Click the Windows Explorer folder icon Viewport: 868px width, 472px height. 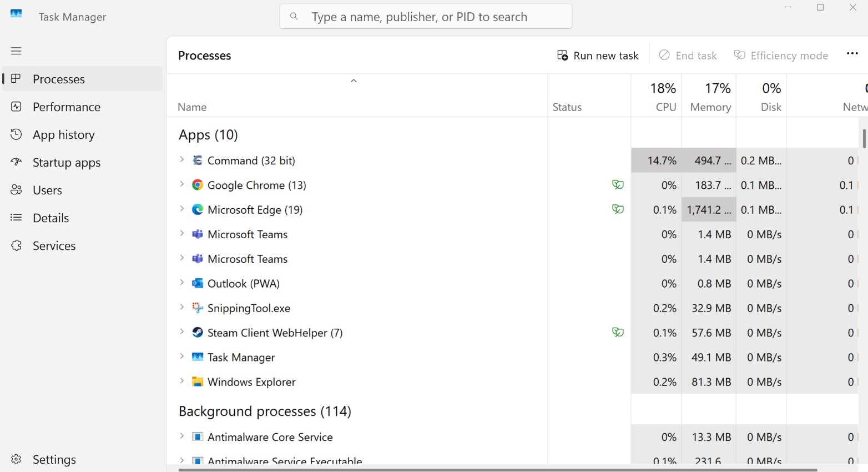(197, 381)
